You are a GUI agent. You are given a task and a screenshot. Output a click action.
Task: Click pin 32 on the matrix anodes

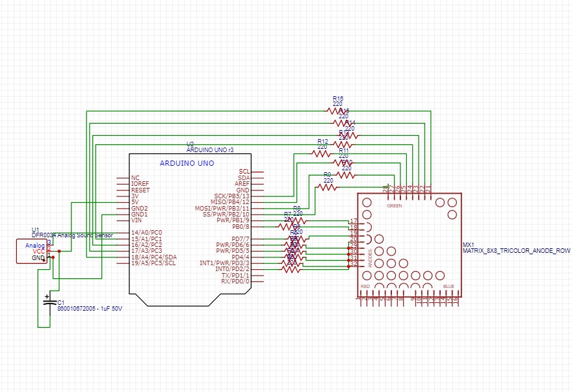(x=354, y=263)
